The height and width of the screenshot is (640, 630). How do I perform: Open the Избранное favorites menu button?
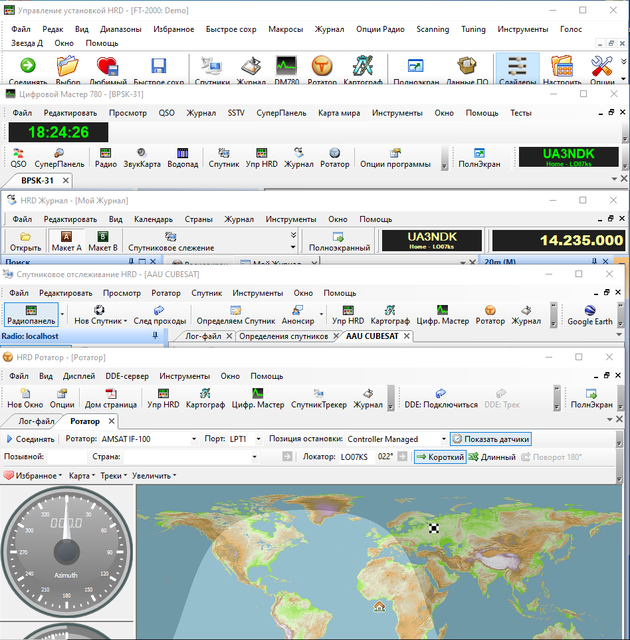pyautogui.click(x=33, y=476)
